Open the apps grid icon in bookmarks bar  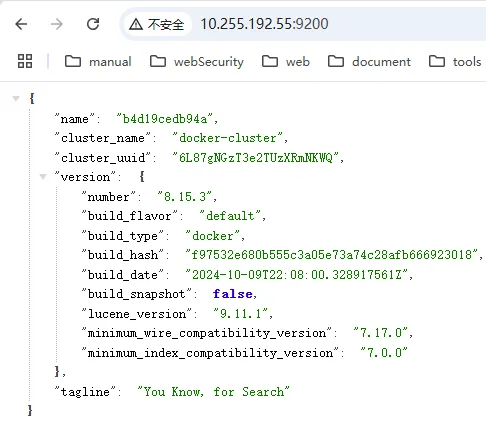coord(25,61)
